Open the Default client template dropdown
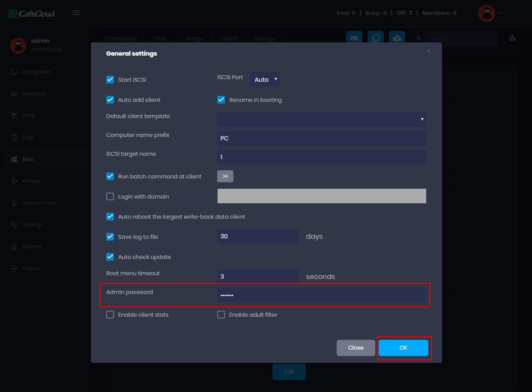 (321, 119)
